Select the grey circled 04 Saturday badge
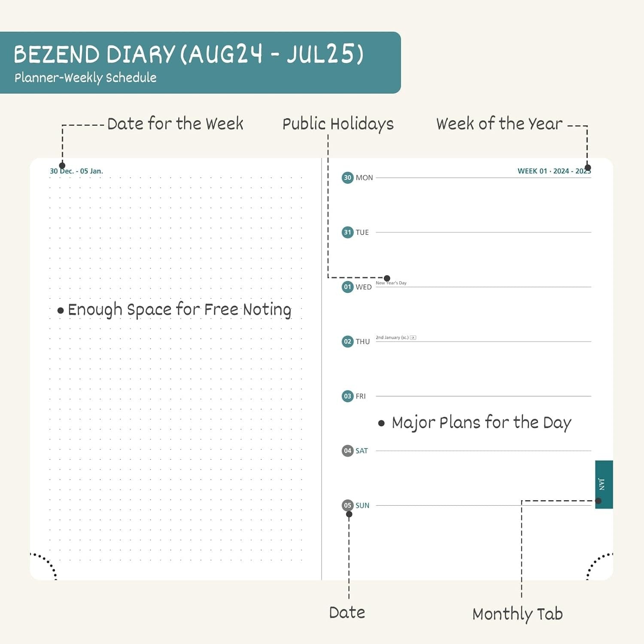 pos(347,451)
